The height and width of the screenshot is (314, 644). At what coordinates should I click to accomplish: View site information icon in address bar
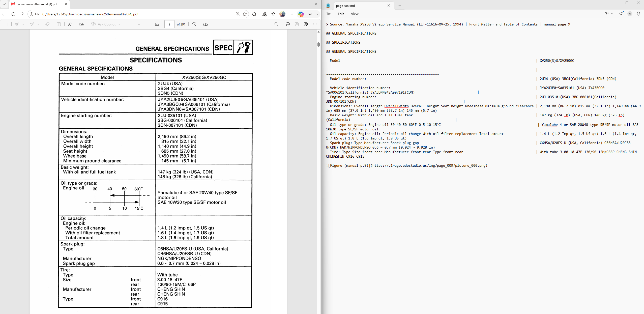click(32, 14)
